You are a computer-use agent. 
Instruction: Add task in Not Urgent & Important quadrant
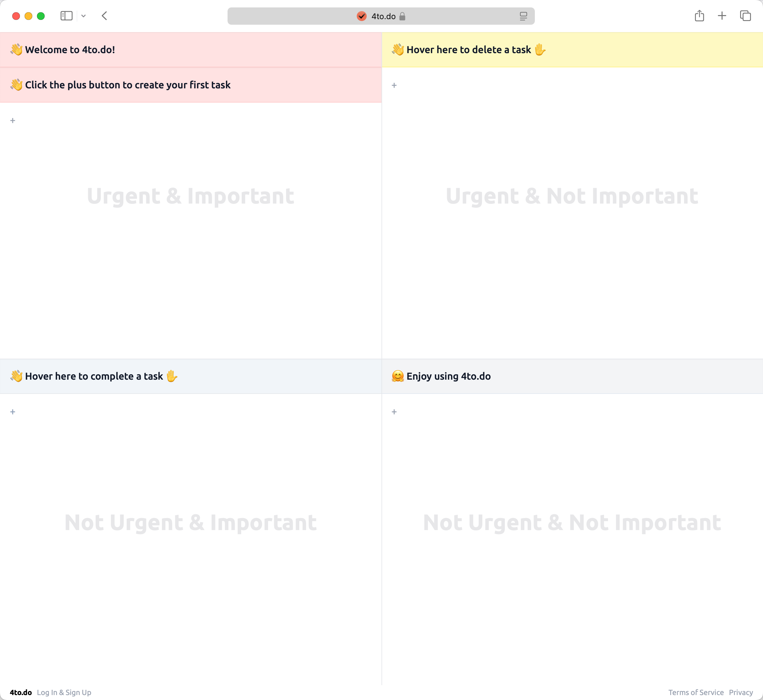tap(12, 412)
